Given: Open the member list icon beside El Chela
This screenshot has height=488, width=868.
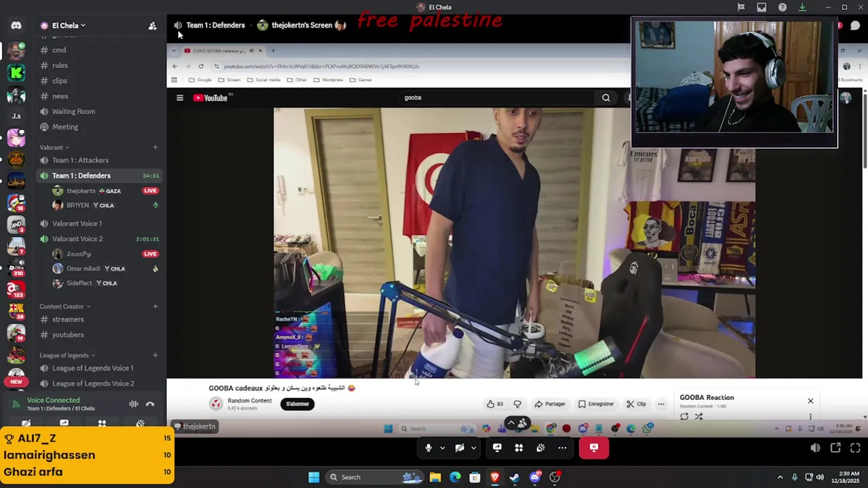Looking at the screenshot, I should pos(153,26).
